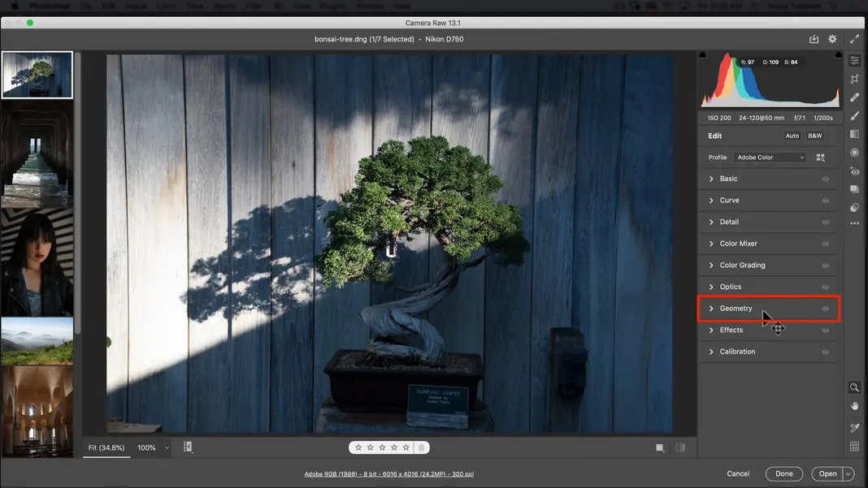Select the pier tunnel thumbnail in filmstrip
Screen dimensions: 868x488
coord(37,154)
